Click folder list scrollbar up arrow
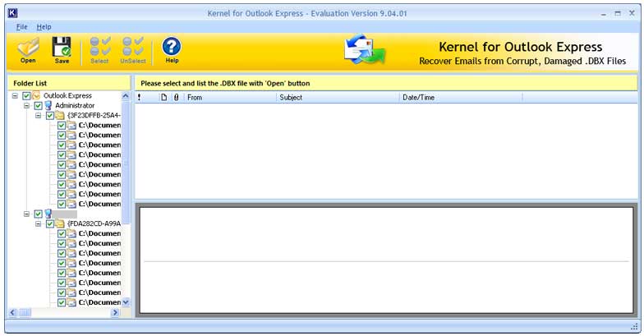644x336 pixels. click(x=126, y=96)
